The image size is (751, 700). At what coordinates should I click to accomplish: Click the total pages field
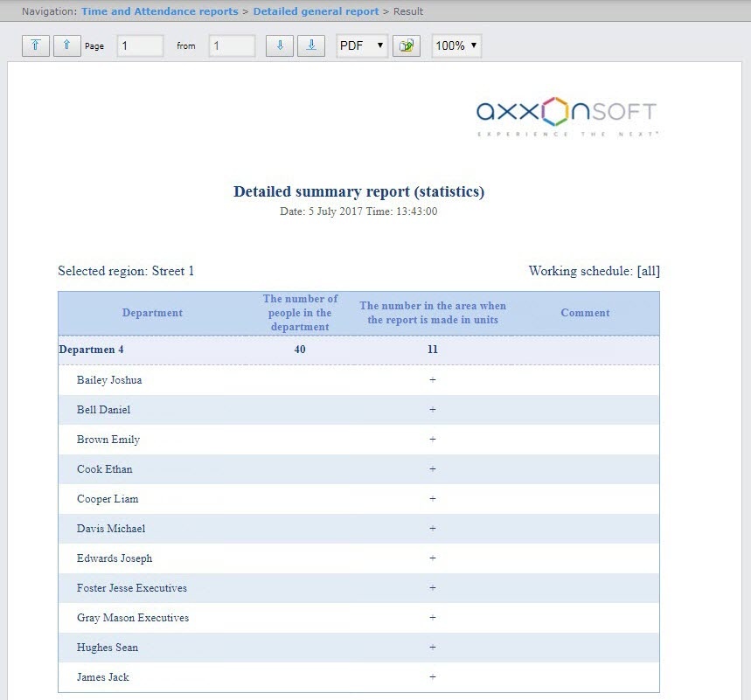pos(232,45)
